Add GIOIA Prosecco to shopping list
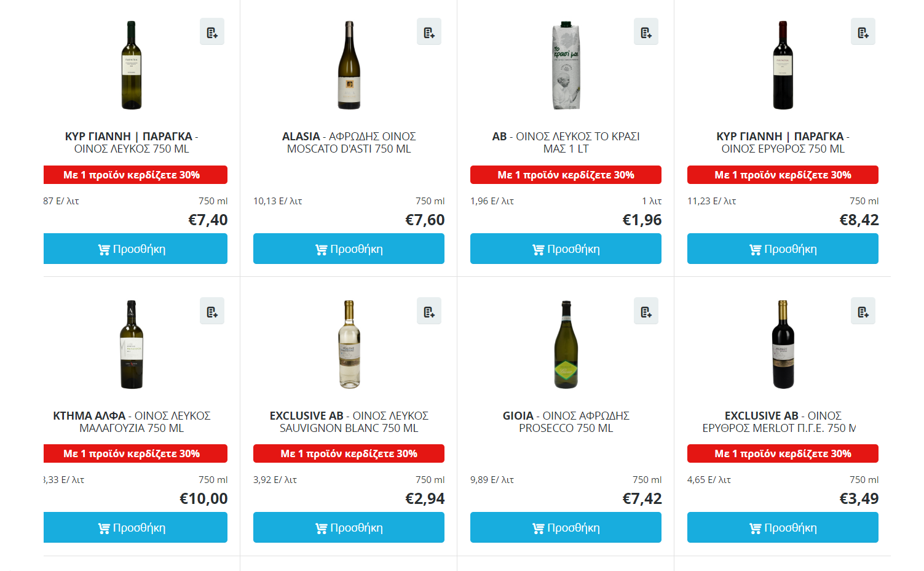This screenshot has width=924, height=571. [x=646, y=312]
